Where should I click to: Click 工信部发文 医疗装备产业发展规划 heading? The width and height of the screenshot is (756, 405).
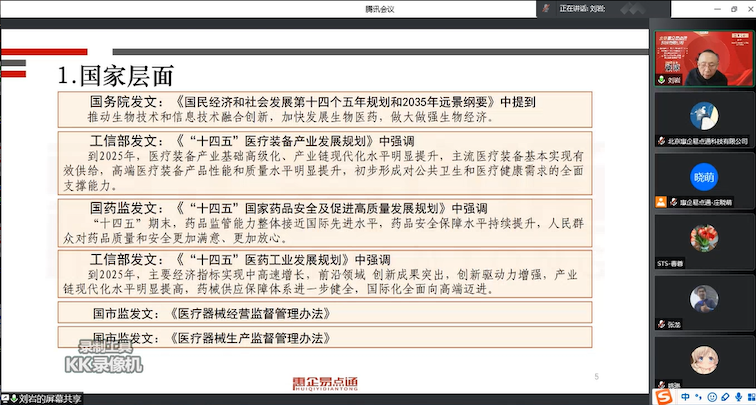(x=252, y=141)
